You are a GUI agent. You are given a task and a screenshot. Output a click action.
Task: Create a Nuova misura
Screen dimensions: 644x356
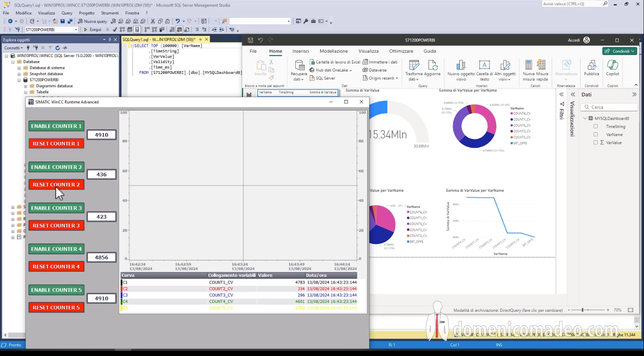point(529,70)
